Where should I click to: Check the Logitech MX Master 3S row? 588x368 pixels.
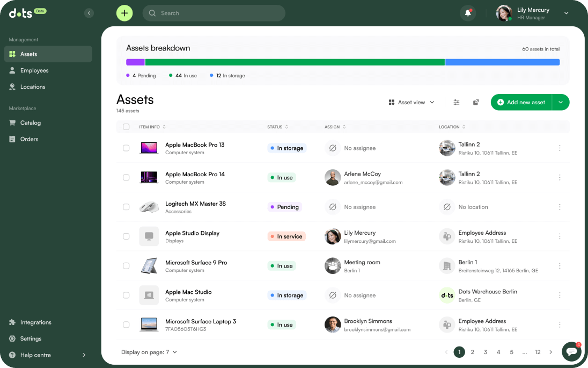pyautogui.click(x=126, y=207)
